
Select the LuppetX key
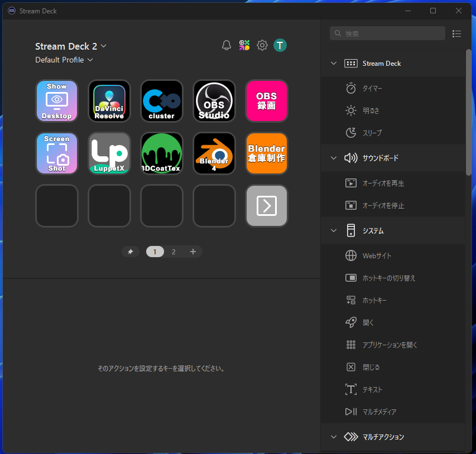tap(109, 153)
